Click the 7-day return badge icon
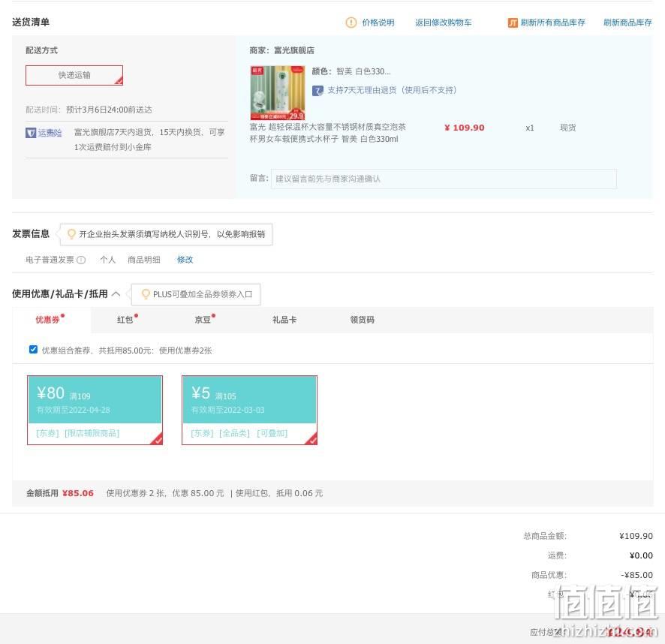The width and height of the screenshot is (665, 644). (x=317, y=90)
